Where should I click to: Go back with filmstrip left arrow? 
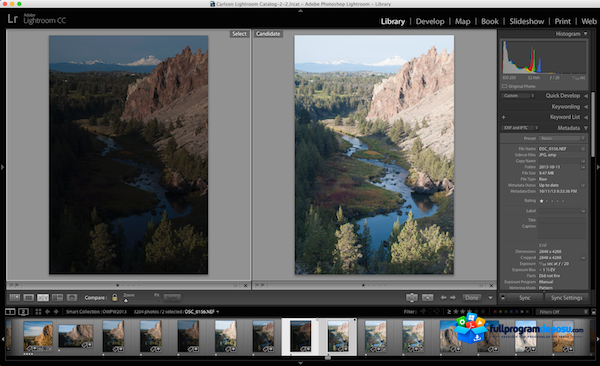(x=47, y=312)
